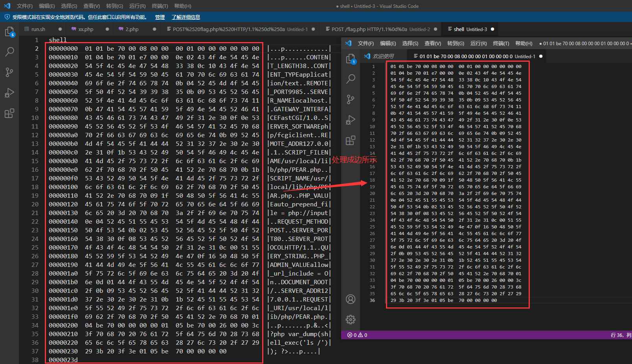Viewport: 632px width, 364px height.
Task: Close unsaved Untitled-1 dot in inner window
Action: pyautogui.click(x=541, y=56)
